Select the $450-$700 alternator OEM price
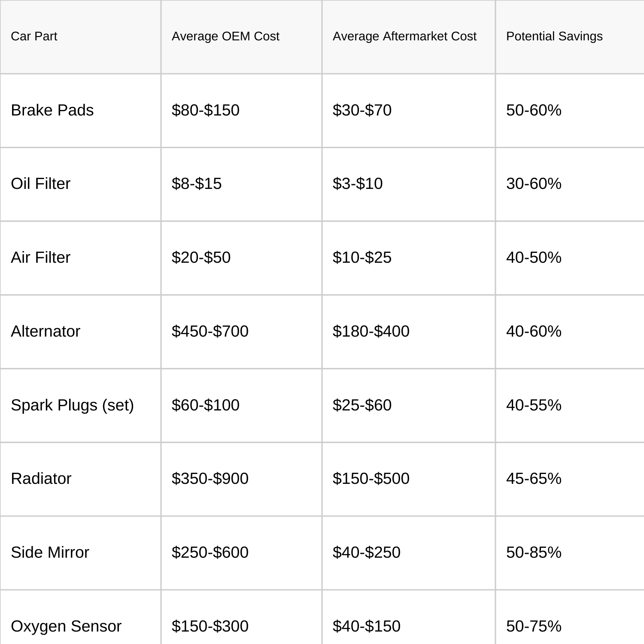The height and width of the screenshot is (644, 644). tap(210, 331)
